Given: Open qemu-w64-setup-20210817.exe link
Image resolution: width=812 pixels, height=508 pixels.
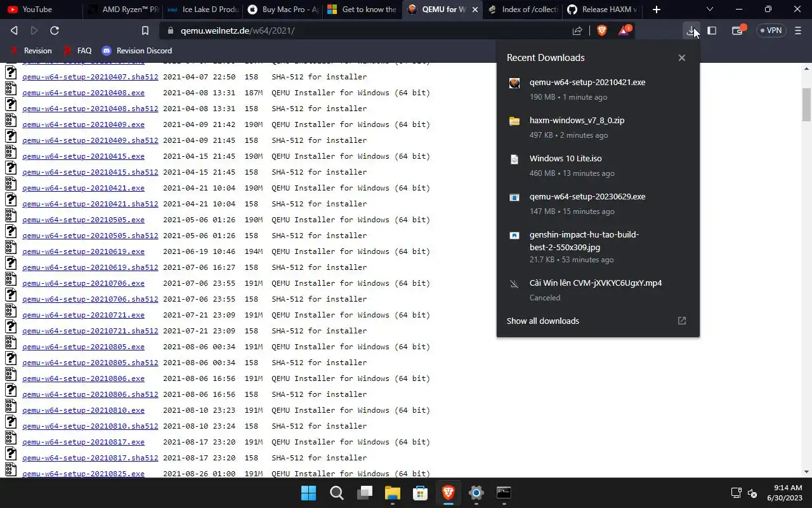Looking at the screenshot, I should [x=83, y=442].
